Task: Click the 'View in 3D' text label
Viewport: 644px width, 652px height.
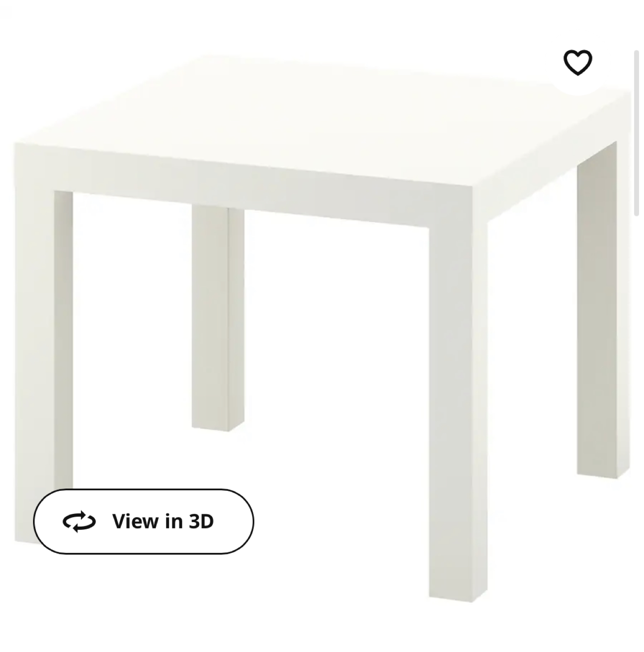Action: click(163, 521)
